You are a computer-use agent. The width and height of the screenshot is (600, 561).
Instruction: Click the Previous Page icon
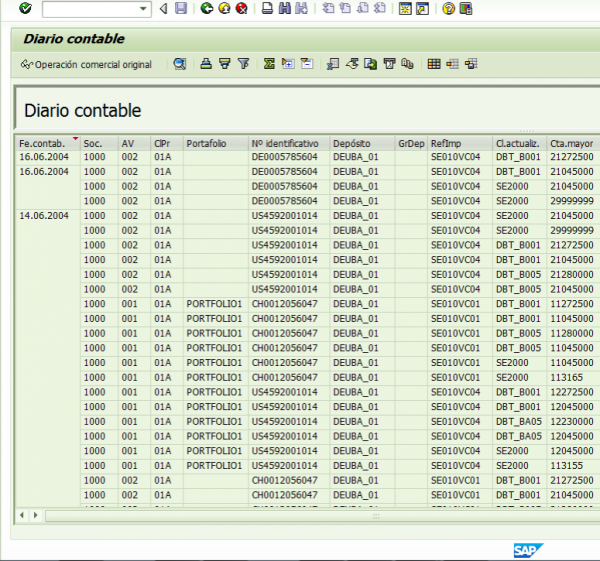click(345, 8)
